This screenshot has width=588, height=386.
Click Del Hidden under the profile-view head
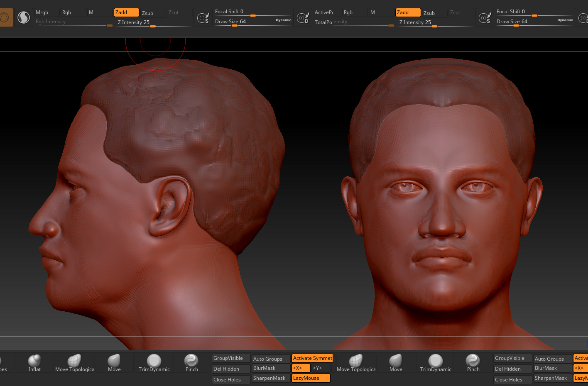[231, 369]
